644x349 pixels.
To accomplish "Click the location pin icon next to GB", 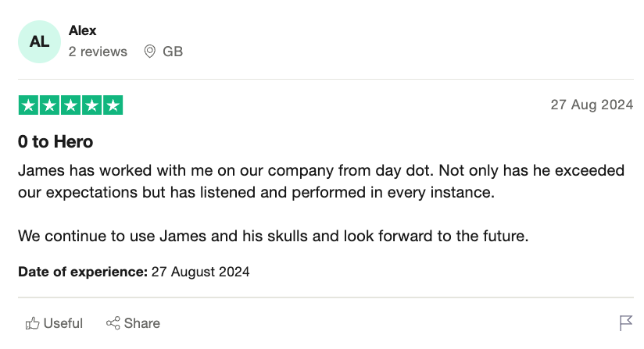I will click(x=150, y=52).
